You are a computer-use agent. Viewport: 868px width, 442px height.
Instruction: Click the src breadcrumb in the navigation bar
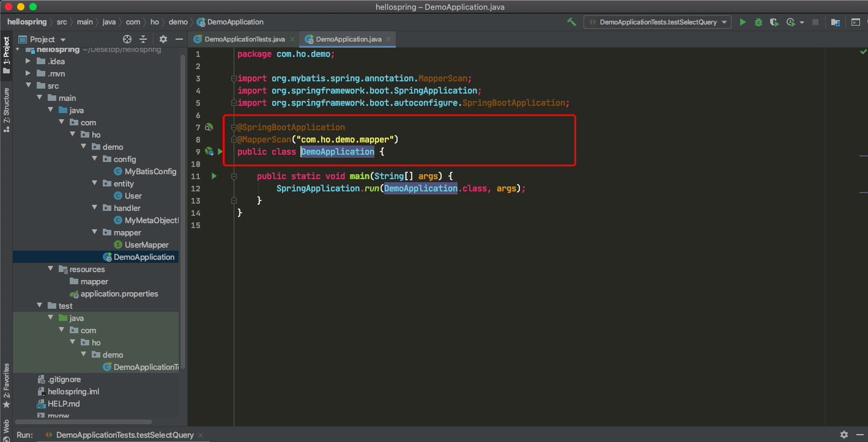pos(62,22)
